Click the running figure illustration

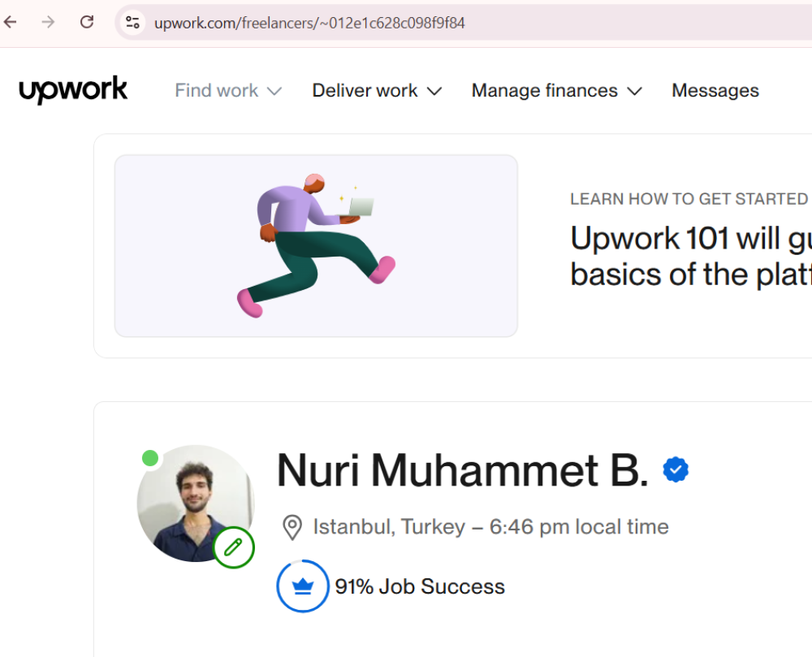(x=316, y=245)
